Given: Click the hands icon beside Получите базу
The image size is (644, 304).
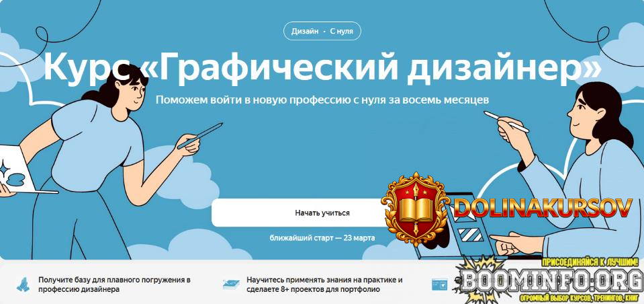Looking at the screenshot, I should (x=23, y=284).
